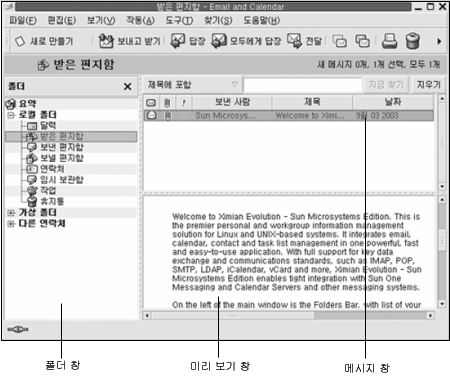Image resolution: width=450 pixels, height=381 pixels.
Task: Click 'Sun Microsys...' sender cell
Action: (x=225, y=116)
